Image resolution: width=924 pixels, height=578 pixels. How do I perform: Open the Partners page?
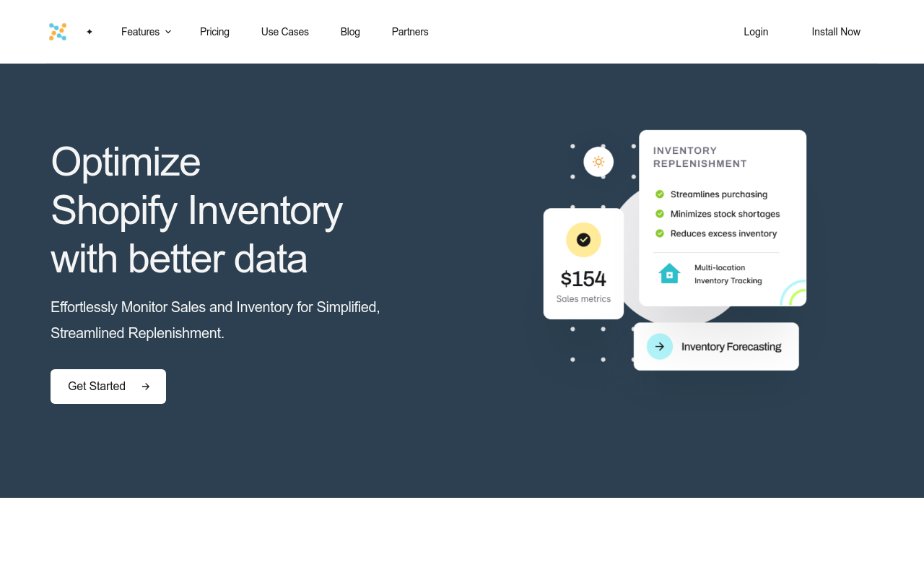point(410,32)
